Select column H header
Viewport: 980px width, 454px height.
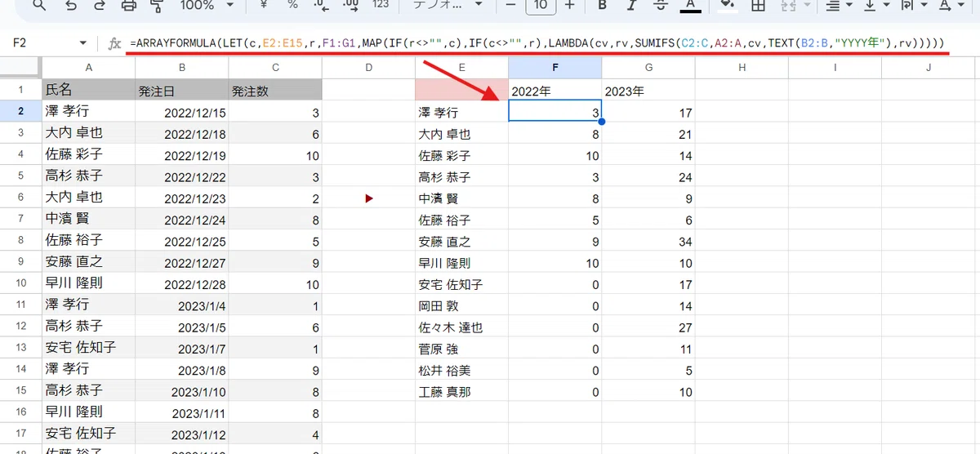pos(742,68)
